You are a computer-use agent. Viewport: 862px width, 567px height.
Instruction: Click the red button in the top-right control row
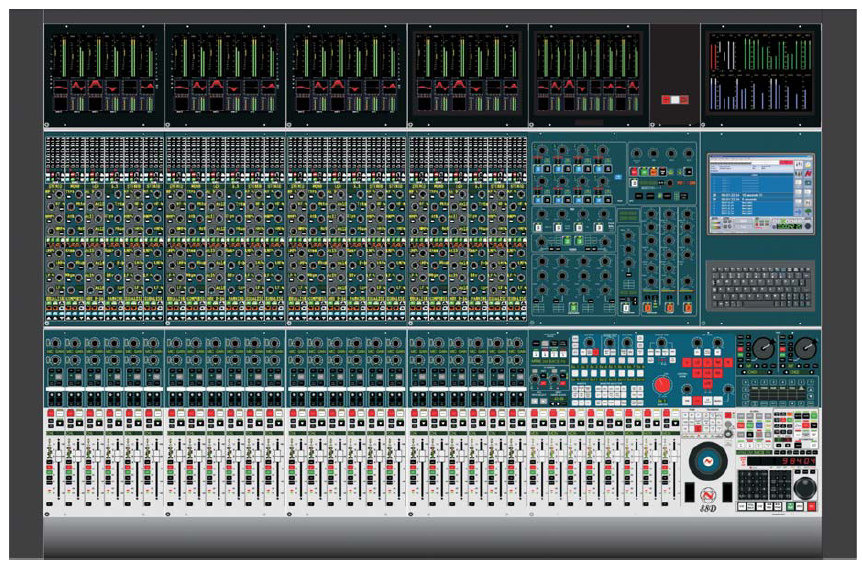pos(634,172)
